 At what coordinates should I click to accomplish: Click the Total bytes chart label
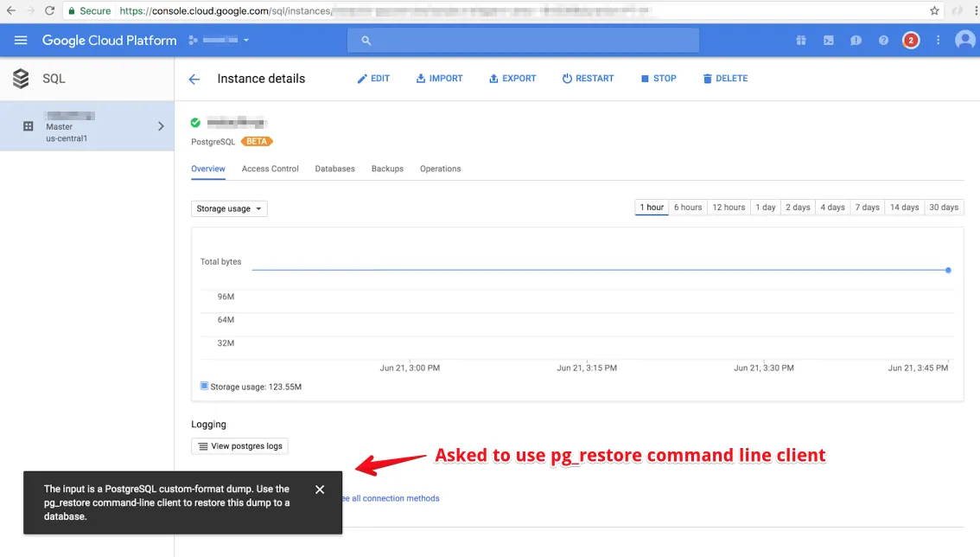click(220, 261)
